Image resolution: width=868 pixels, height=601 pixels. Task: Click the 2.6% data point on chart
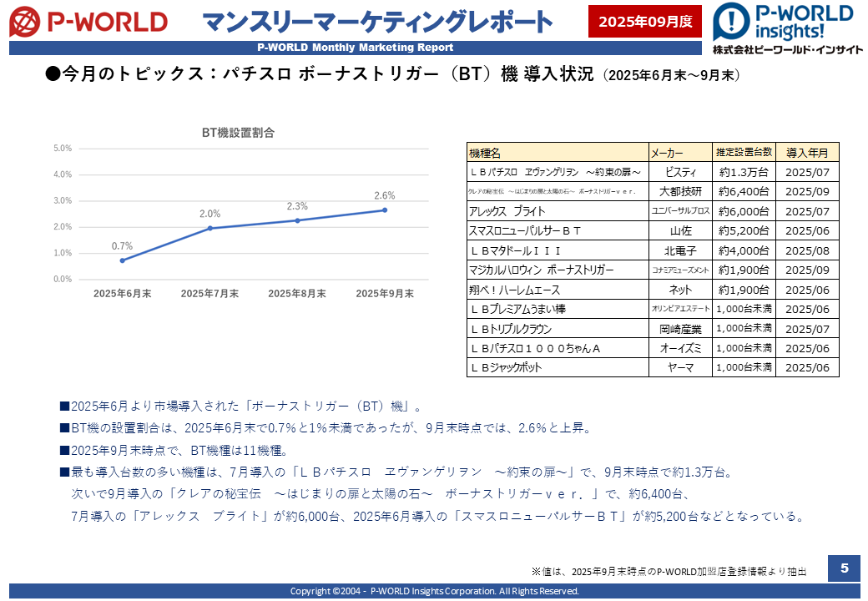coord(385,210)
